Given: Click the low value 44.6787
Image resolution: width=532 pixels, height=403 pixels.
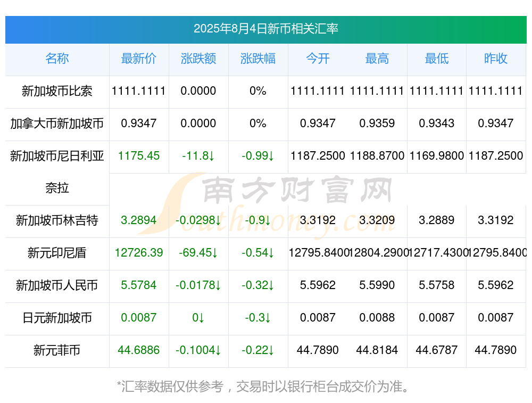Looking at the screenshot, I should click(x=437, y=350).
